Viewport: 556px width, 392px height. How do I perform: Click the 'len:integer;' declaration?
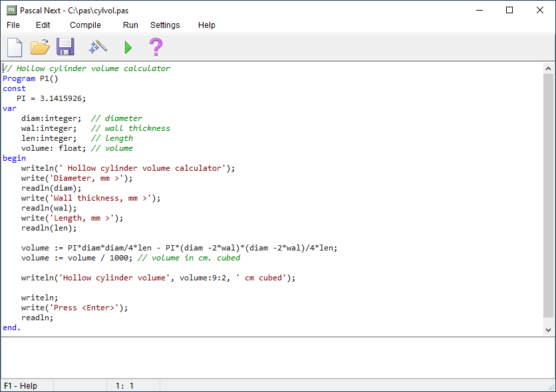(49, 138)
